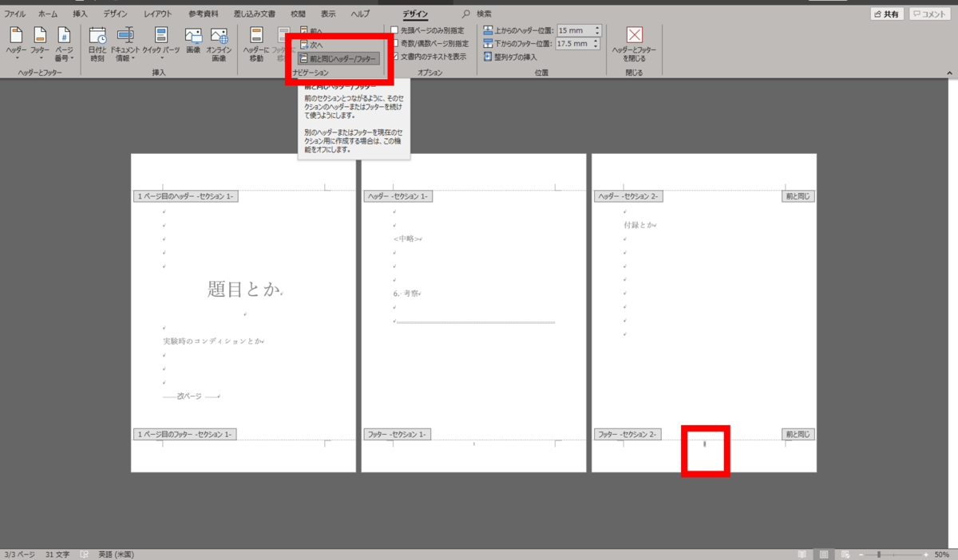Click the 英語 (米国) language indicator
This screenshot has height=560, width=958.
[117, 554]
